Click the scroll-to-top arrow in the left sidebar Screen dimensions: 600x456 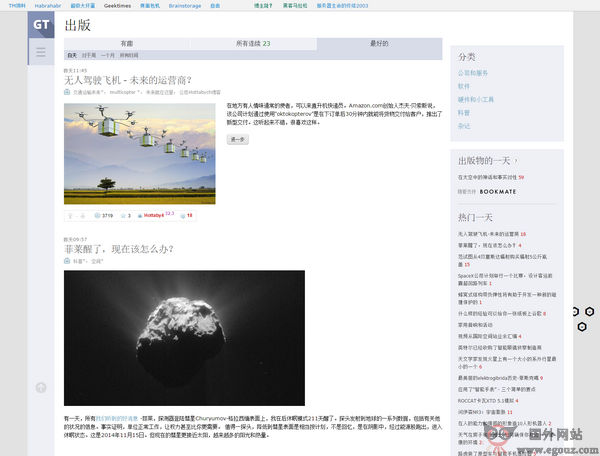click(x=41, y=388)
